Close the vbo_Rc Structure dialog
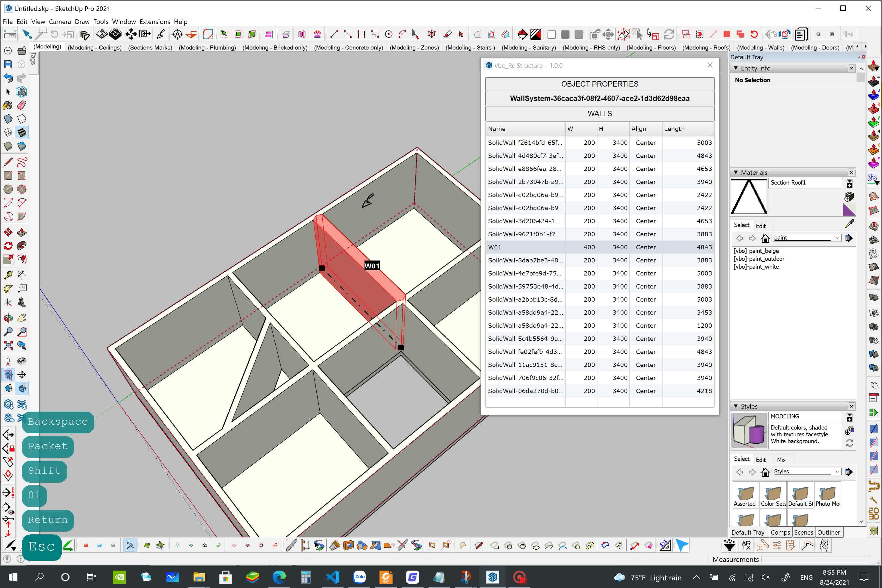This screenshot has height=588, width=882. coord(709,65)
